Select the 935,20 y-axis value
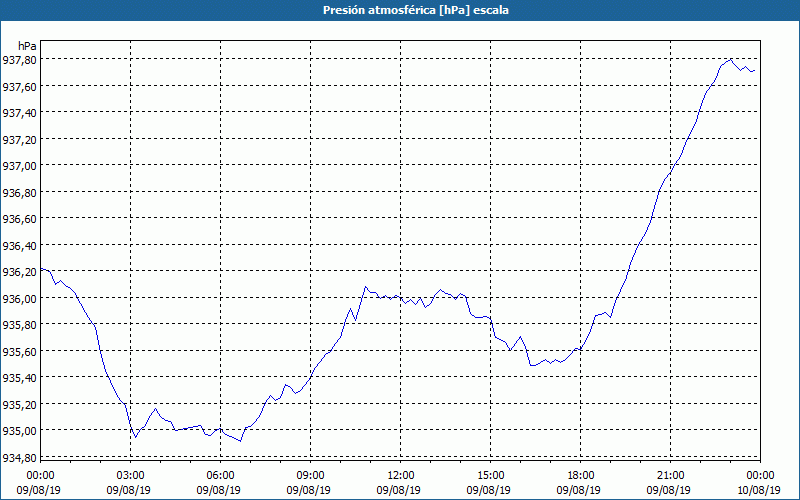 coord(20,405)
